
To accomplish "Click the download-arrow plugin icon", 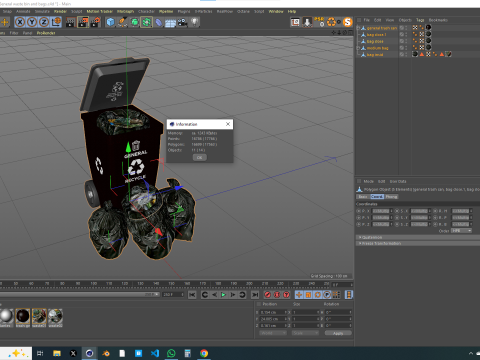I will point(307,22).
